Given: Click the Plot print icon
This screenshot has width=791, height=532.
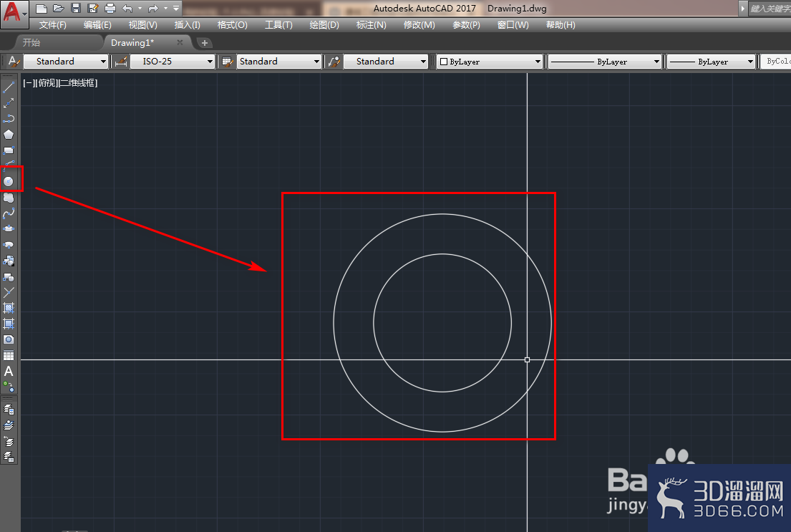Looking at the screenshot, I should click(x=110, y=8).
